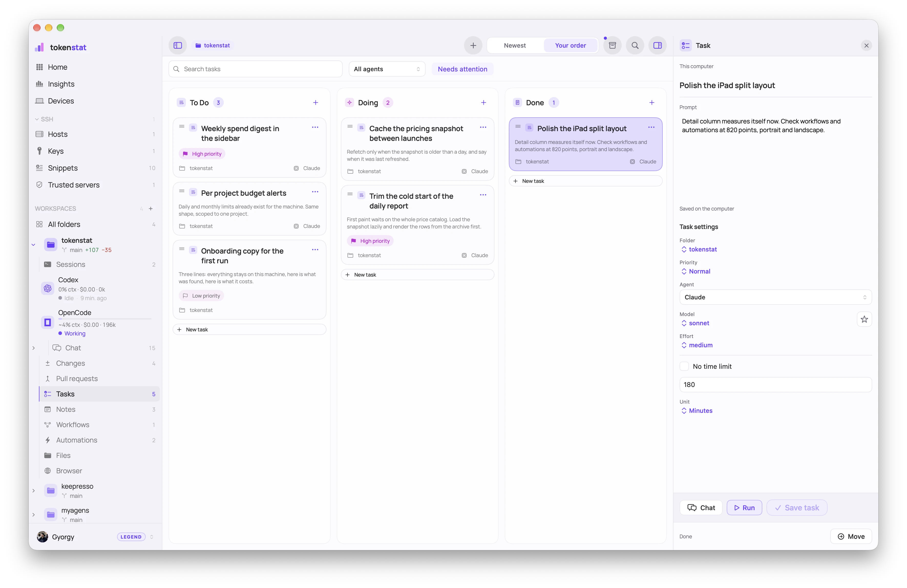Change the Unit picker Minutes
The width and height of the screenshot is (907, 588).
click(697, 411)
